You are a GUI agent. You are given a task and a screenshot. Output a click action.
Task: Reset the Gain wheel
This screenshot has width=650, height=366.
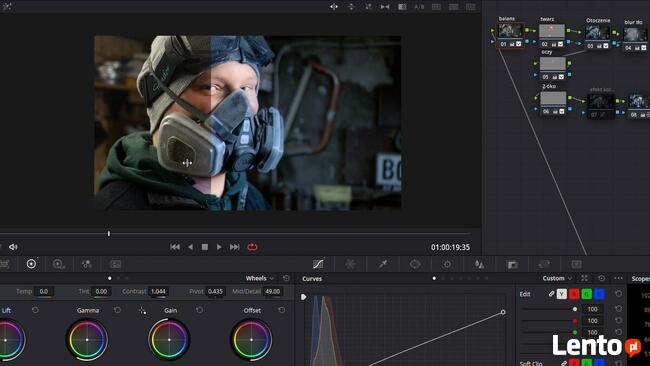[x=199, y=310]
